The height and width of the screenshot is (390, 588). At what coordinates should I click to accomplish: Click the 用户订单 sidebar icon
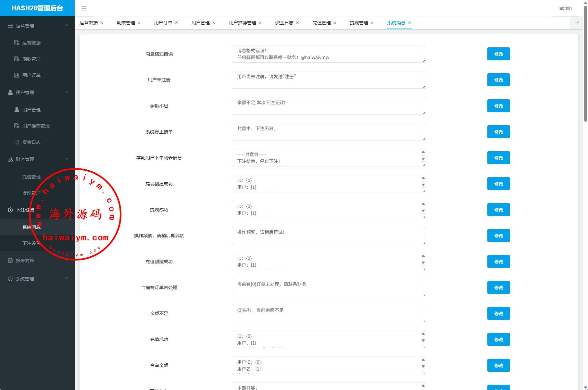[x=17, y=75]
